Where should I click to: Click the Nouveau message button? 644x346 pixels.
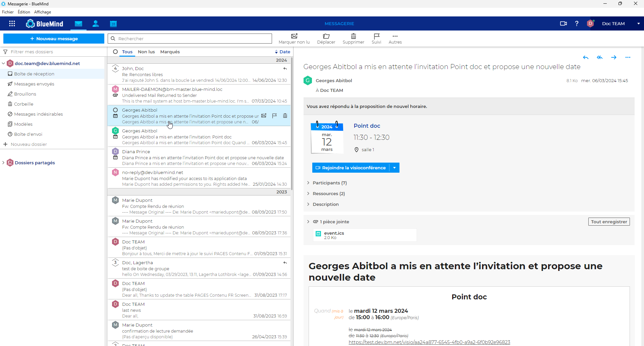54,39
